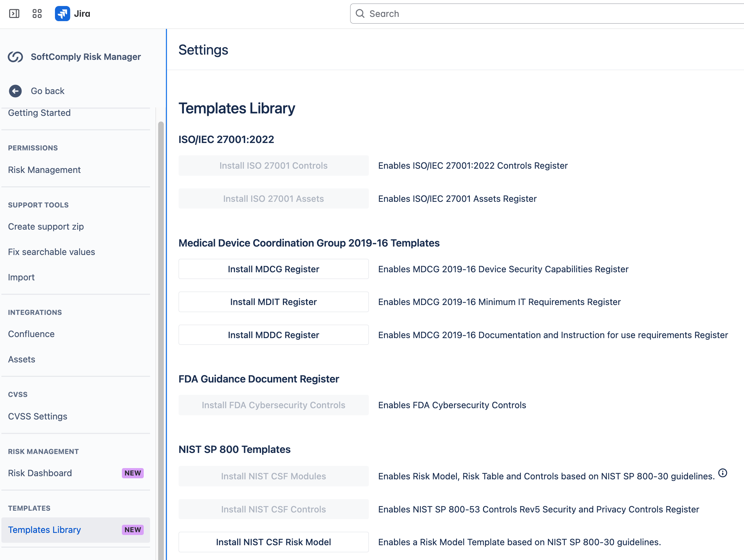744x560 pixels.
Task: Select Create support zip
Action: coord(46,226)
